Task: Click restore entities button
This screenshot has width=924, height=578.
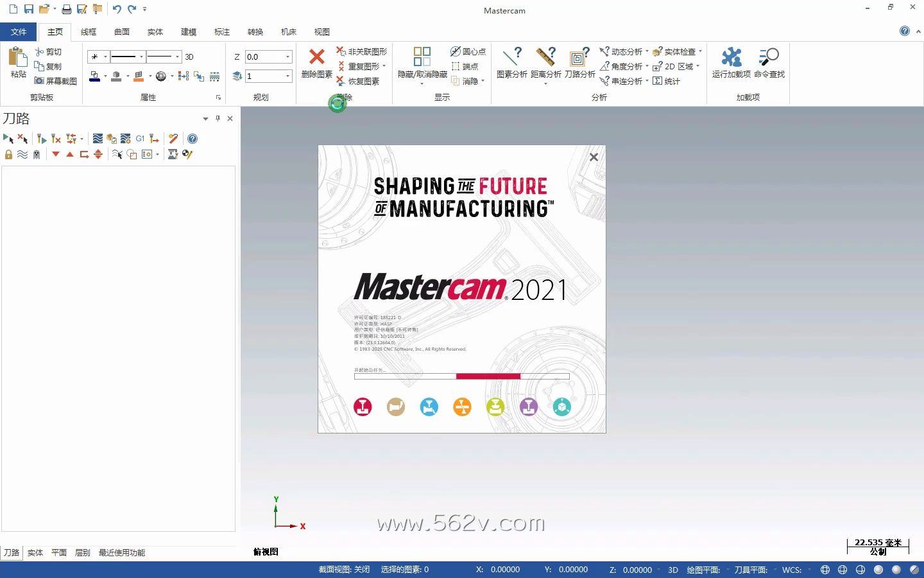Action: pos(358,81)
